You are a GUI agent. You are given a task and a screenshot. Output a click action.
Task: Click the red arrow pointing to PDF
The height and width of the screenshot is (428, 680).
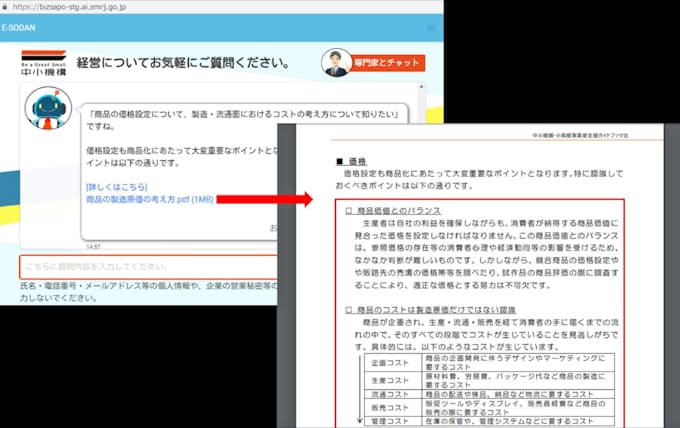pos(248,200)
